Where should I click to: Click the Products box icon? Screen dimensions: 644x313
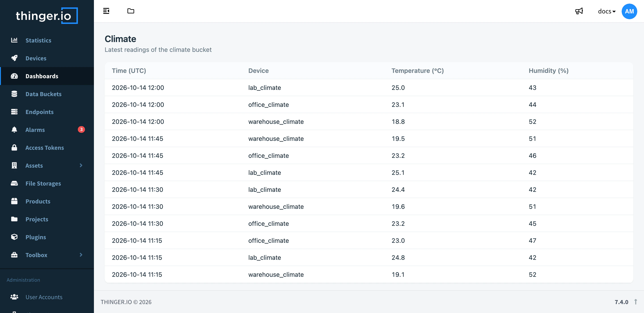tap(14, 201)
